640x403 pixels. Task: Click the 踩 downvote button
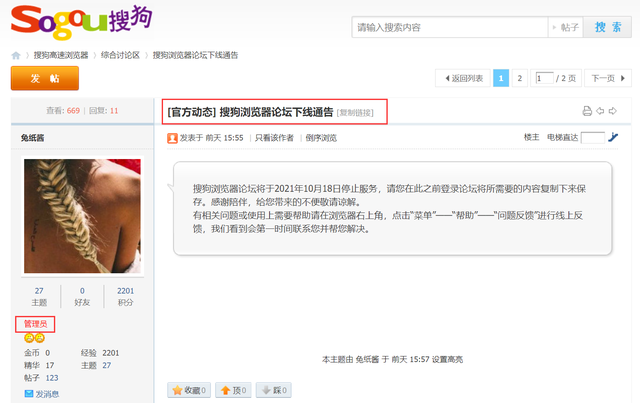tap(273, 390)
